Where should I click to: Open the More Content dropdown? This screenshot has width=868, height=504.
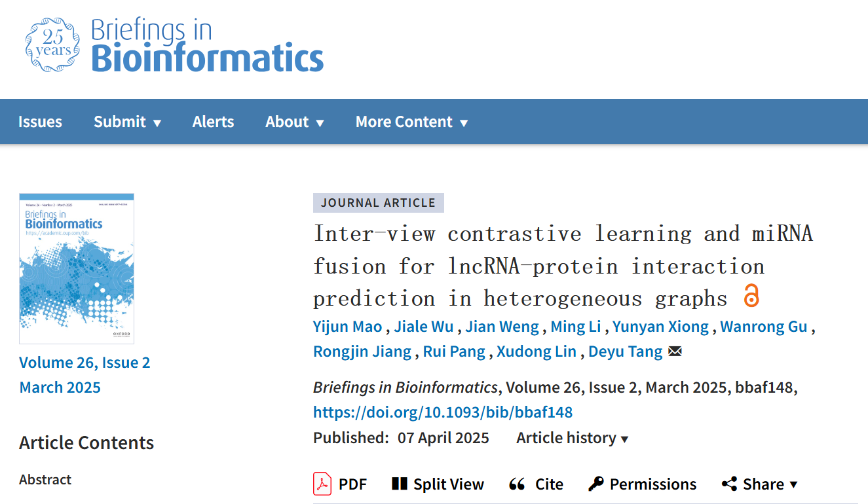click(x=411, y=122)
